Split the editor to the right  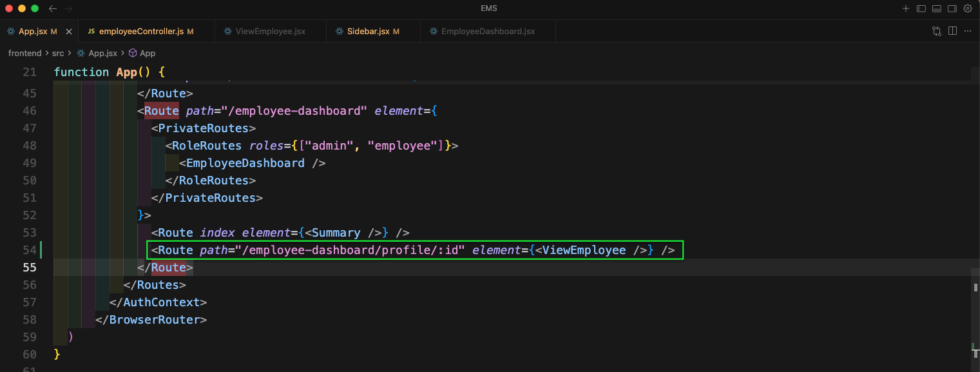click(x=952, y=31)
